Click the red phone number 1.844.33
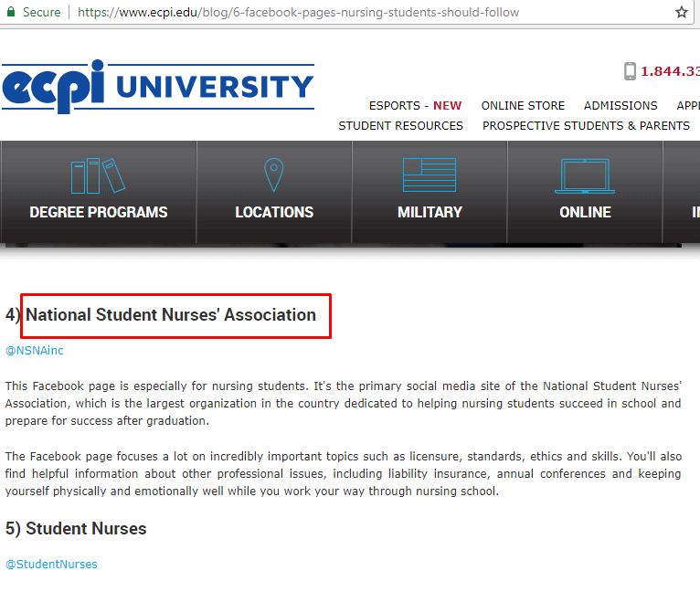The height and width of the screenshot is (592, 700). point(670,71)
